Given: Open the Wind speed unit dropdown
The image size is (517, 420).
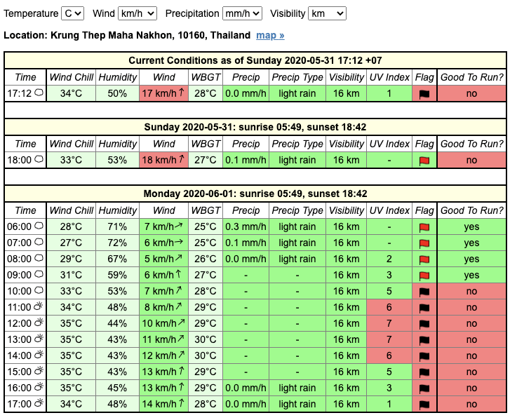Looking at the screenshot, I should point(137,13).
